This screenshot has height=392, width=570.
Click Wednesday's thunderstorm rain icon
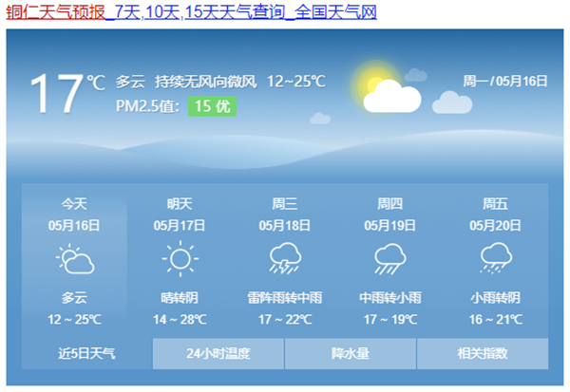pos(285,259)
